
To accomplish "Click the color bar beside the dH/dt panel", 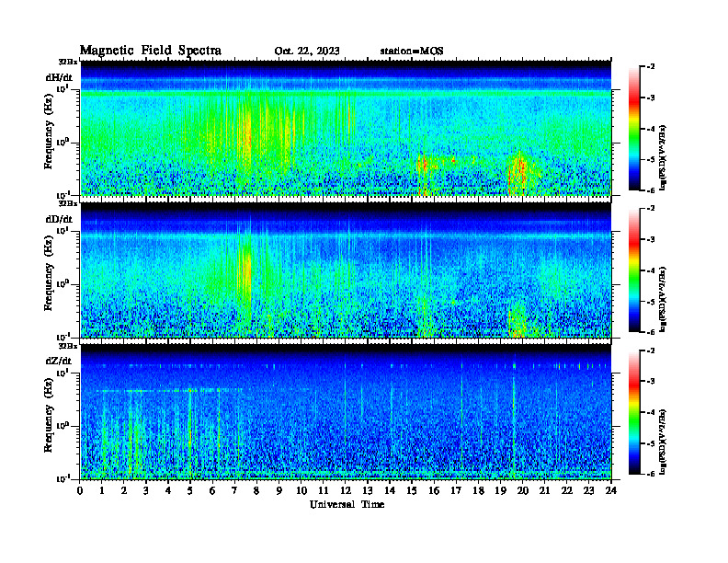I will tap(634, 128).
